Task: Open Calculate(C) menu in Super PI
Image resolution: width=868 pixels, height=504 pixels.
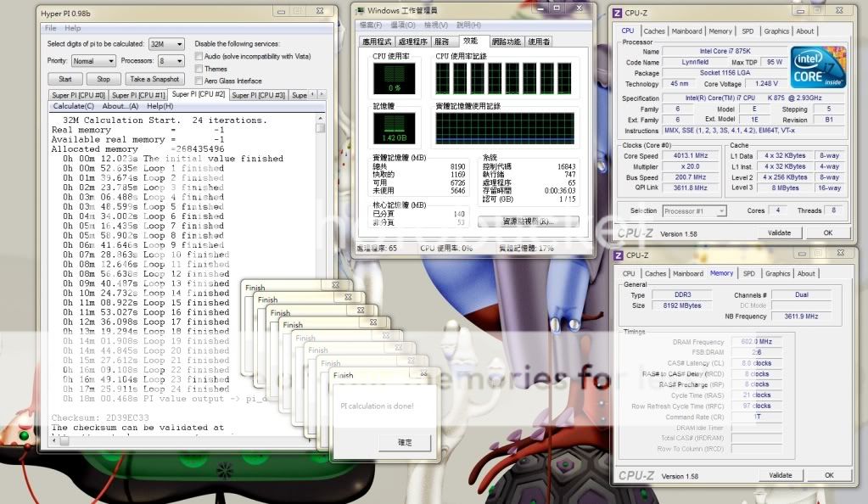Action: (x=73, y=106)
